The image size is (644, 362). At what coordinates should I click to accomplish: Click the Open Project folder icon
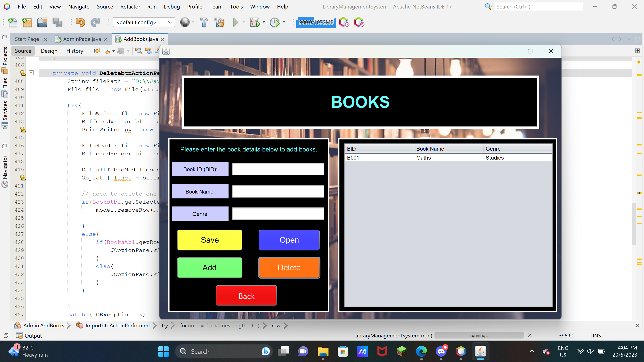tap(42, 23)
